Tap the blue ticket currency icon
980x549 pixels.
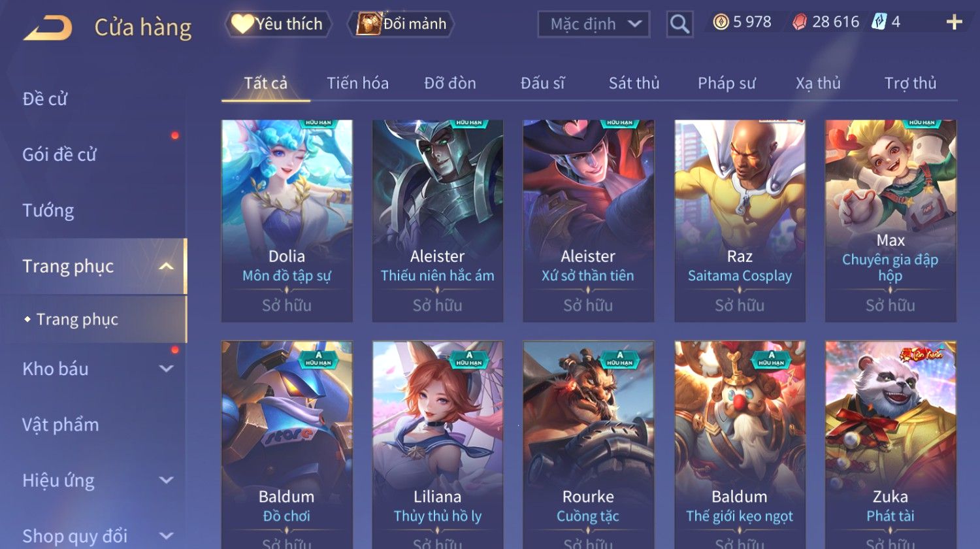879,22
